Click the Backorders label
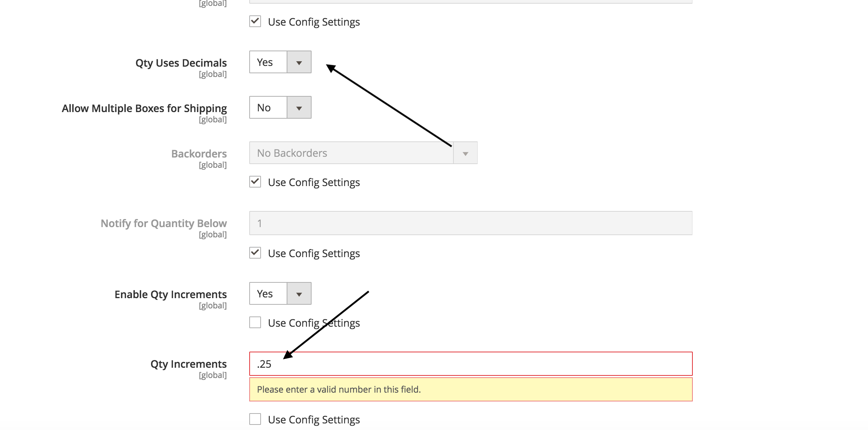The image size is (868, 430). 199,154
